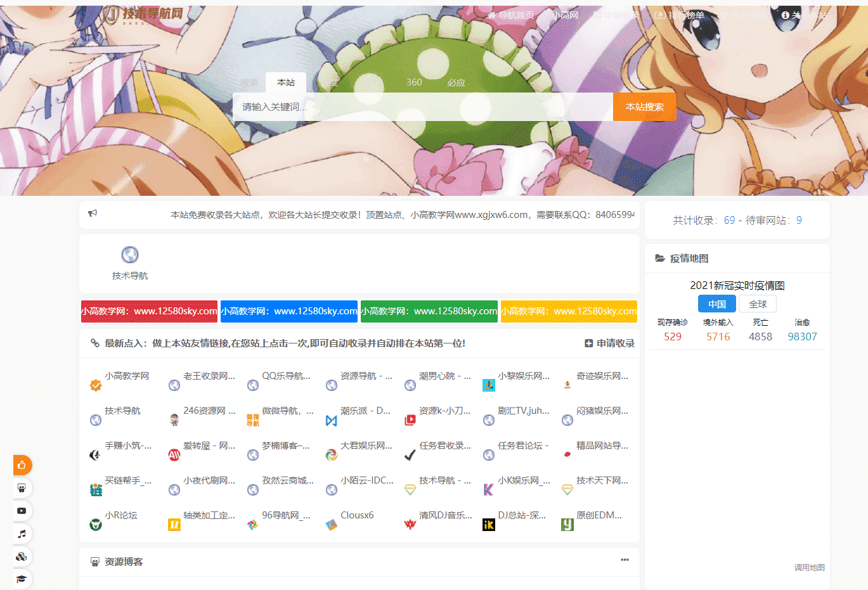Click the 任务君收录 checkmark favicon
This screenshot has width=868, height=590.
click(x=410, y=454)
